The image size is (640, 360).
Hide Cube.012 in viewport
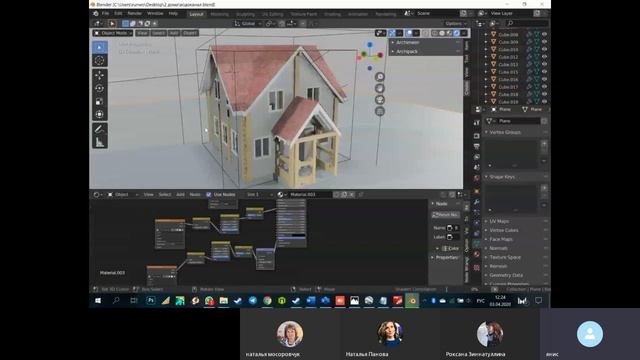[544, 57]
